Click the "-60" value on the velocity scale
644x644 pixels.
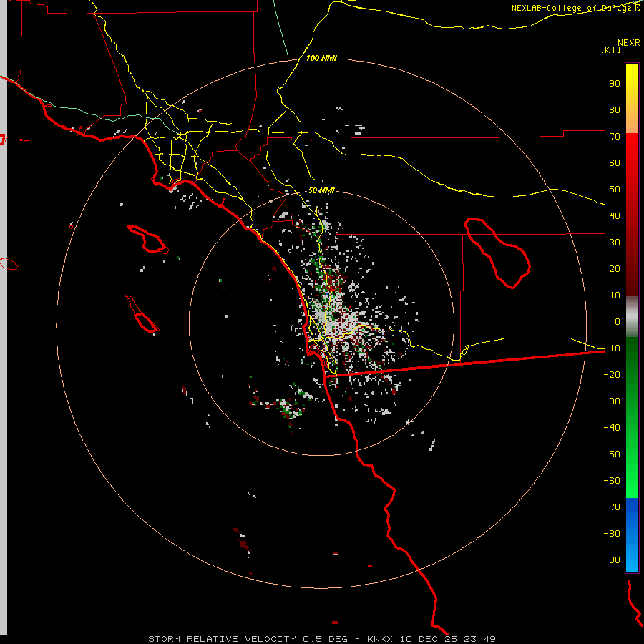(x=612, y=481)
